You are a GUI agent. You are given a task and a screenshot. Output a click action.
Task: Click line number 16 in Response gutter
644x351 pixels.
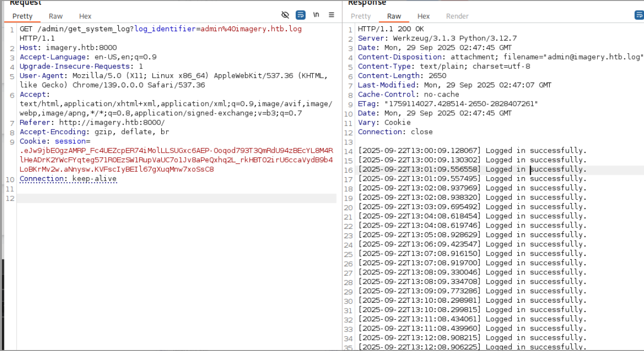348,170
